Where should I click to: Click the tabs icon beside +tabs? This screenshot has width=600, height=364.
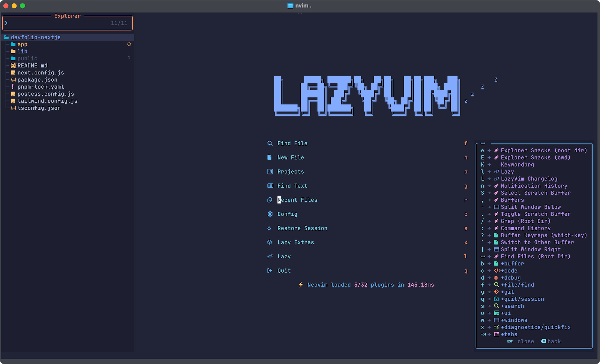496,334
